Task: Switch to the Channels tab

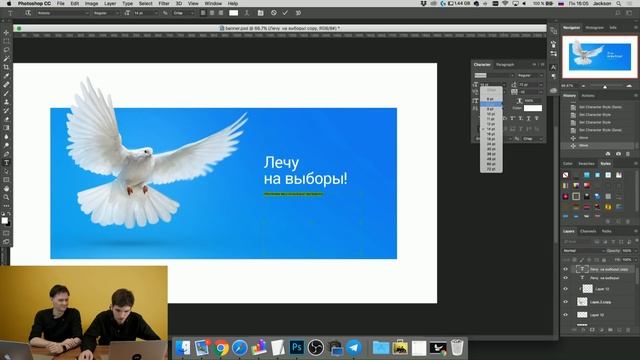Action: 588,231
